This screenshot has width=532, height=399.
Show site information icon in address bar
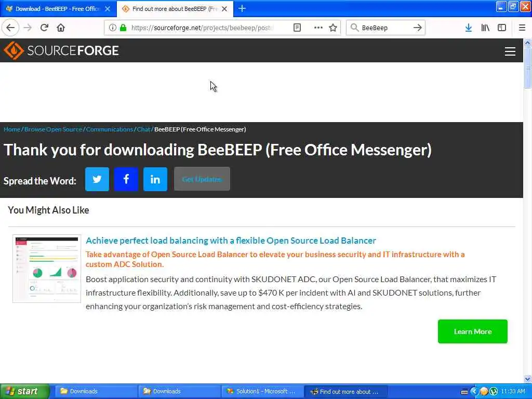tap(112, 28)
